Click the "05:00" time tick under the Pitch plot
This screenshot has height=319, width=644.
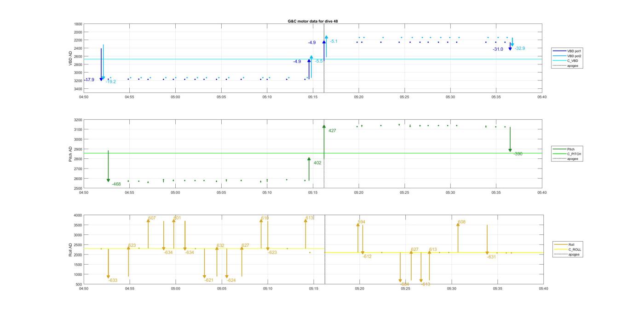[175, 193]
